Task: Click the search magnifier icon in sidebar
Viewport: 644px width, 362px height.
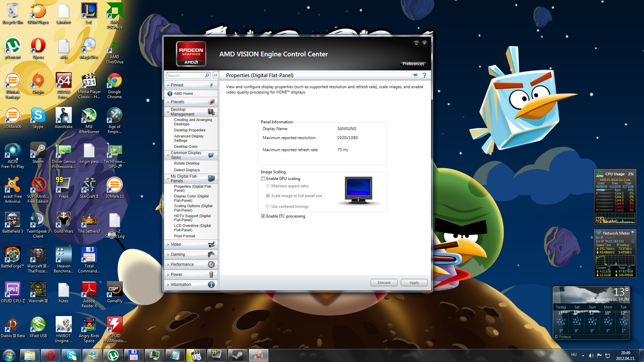Action: point(207,75)
